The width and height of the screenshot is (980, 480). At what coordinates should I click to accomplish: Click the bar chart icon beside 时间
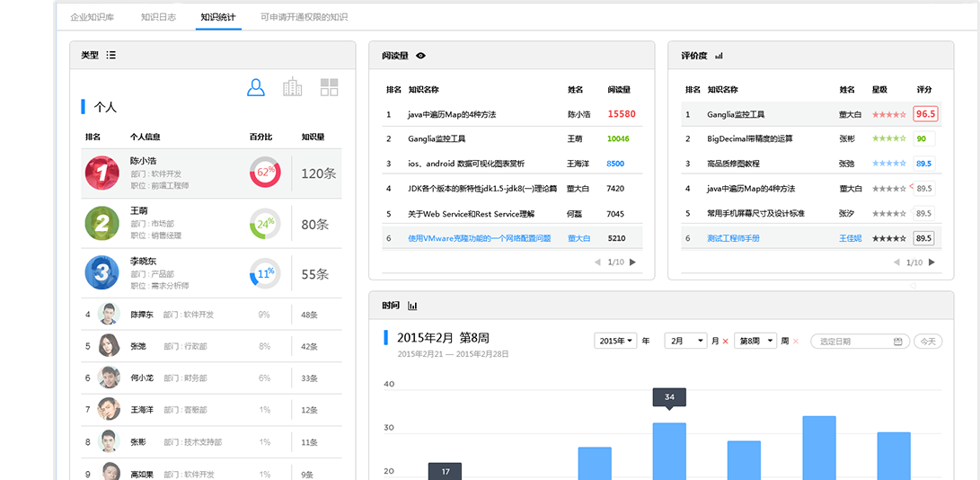[x=412, y=306]
